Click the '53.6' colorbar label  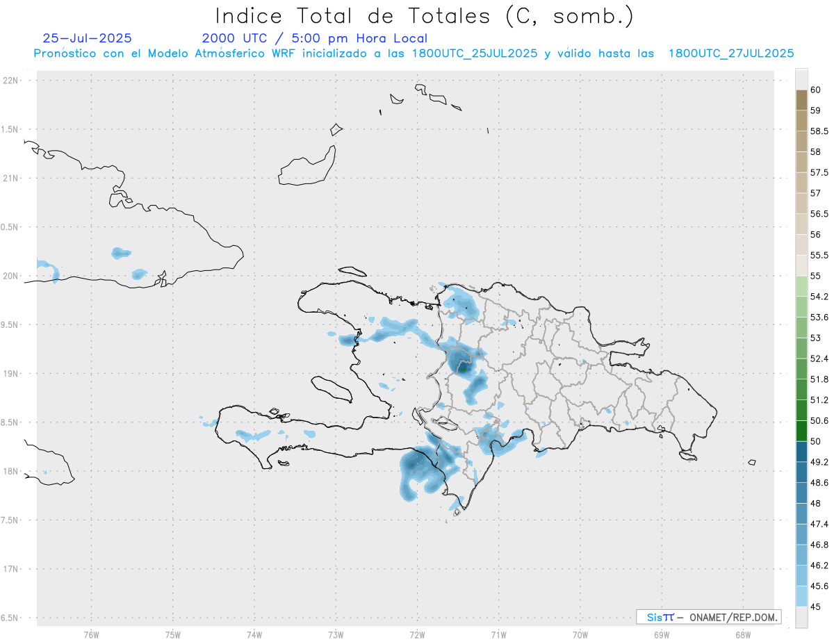(819, 317)
